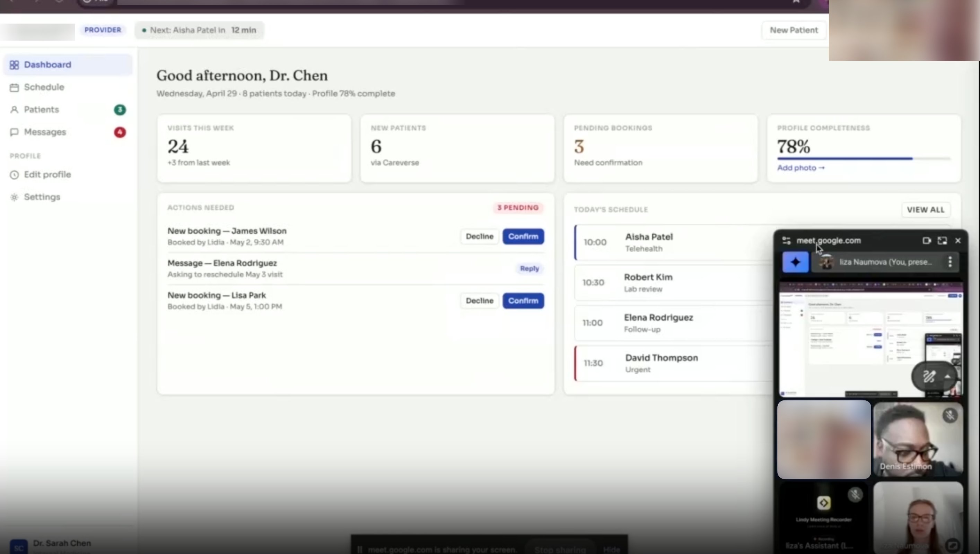Click the Patients person icon
The image size is (980, 554).
coord(14,110)
